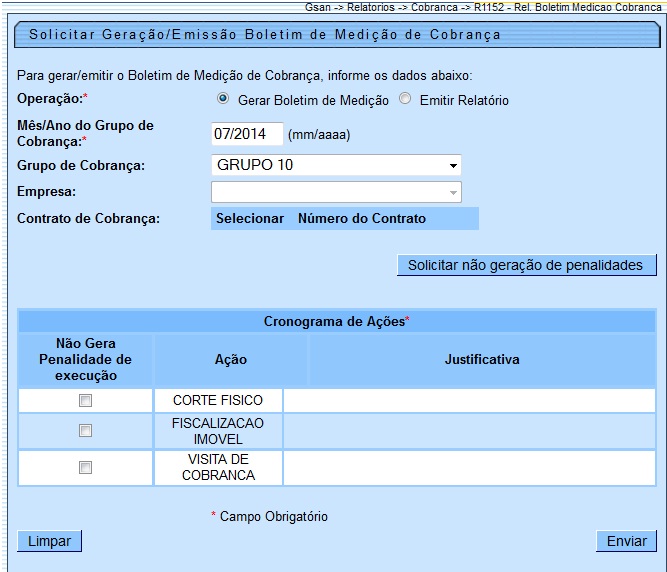
Task: Expand the Empresa dropdown list
Action: (336, 192)
